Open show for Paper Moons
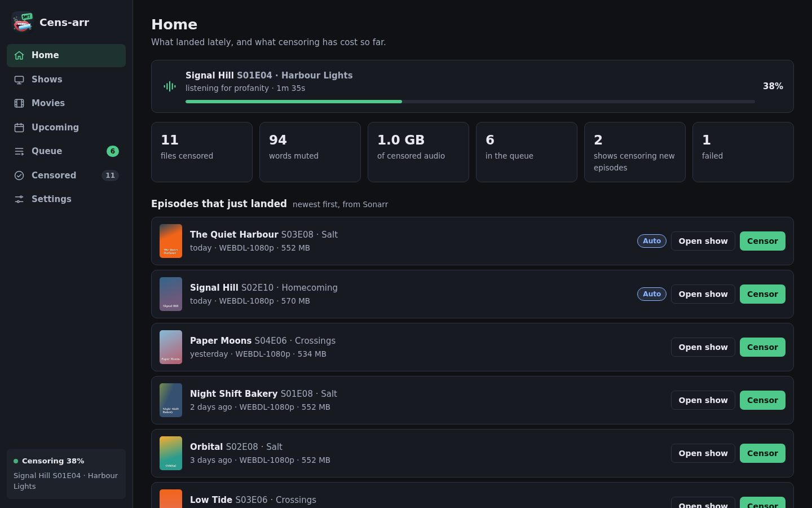 pos(703,347)
